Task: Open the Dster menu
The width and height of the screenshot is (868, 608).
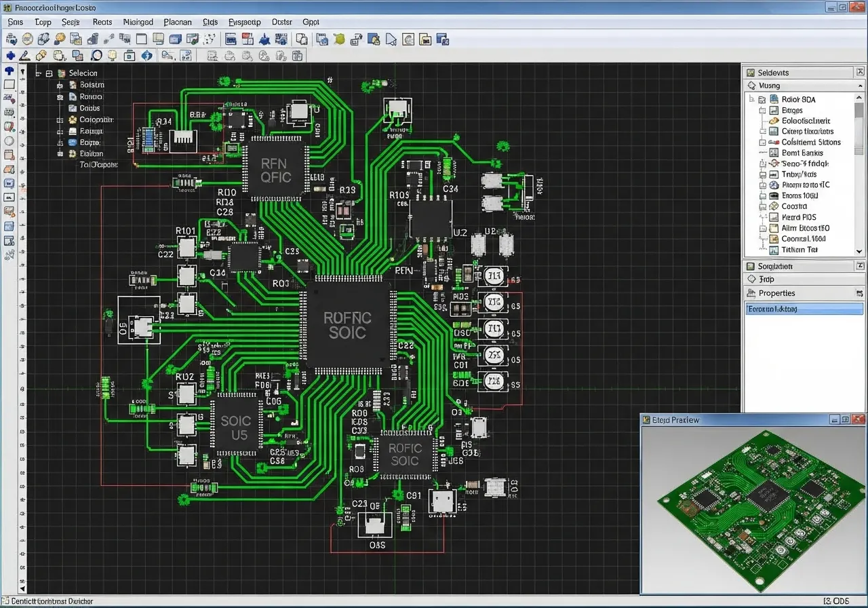Action: pyautogui.click(x=281, y=22)
